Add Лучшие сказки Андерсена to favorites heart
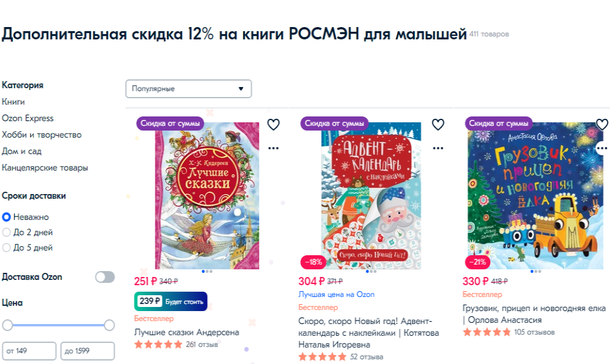610x364 pixels. tap(273, 124)
